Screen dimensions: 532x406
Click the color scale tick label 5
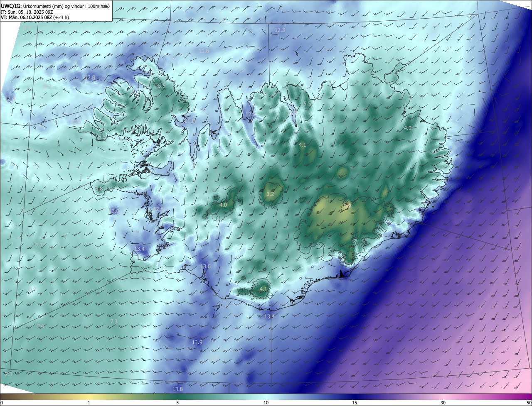[x=177, y=403]
